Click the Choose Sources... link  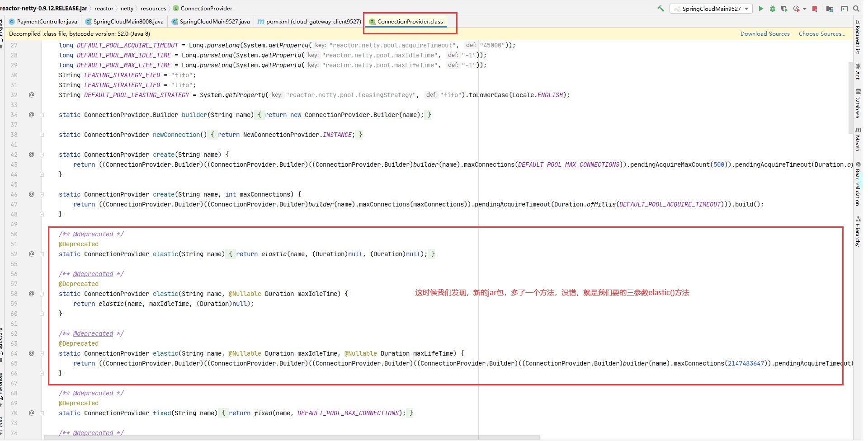pos(821,33)
